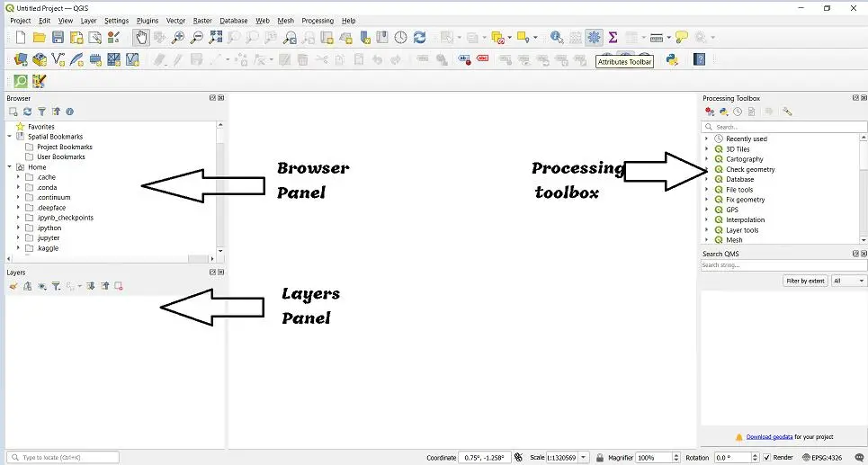
Task: Click the Filter by extent button
Action: [805, 281]
